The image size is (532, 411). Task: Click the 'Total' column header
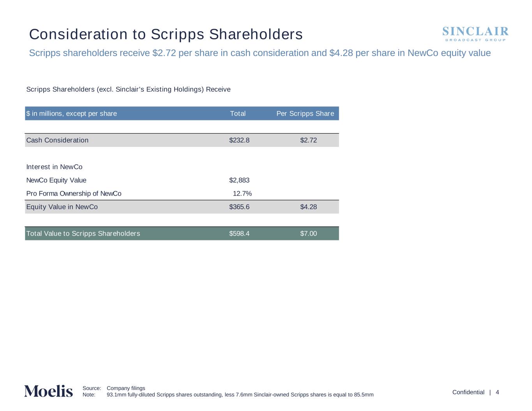(x=238, y=114)
